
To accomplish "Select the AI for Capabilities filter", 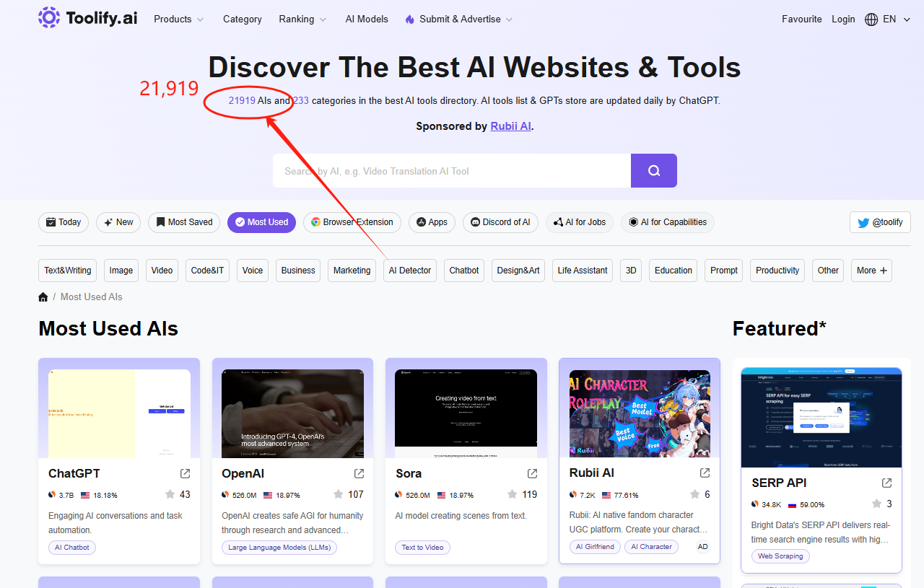I will [x=668, y=222].
